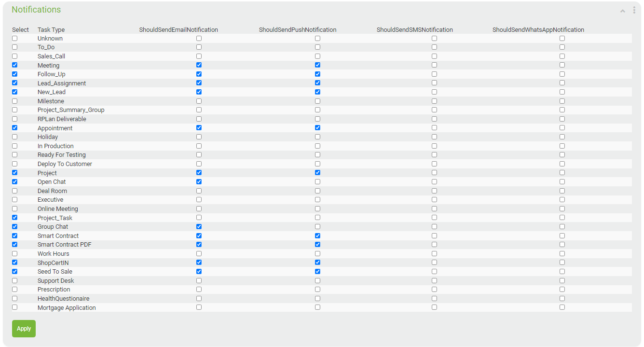Uncheck Select checkbox for Meeting
Image resolution: width=644 pixels, height=347 pixels.
tap(14, 65)
